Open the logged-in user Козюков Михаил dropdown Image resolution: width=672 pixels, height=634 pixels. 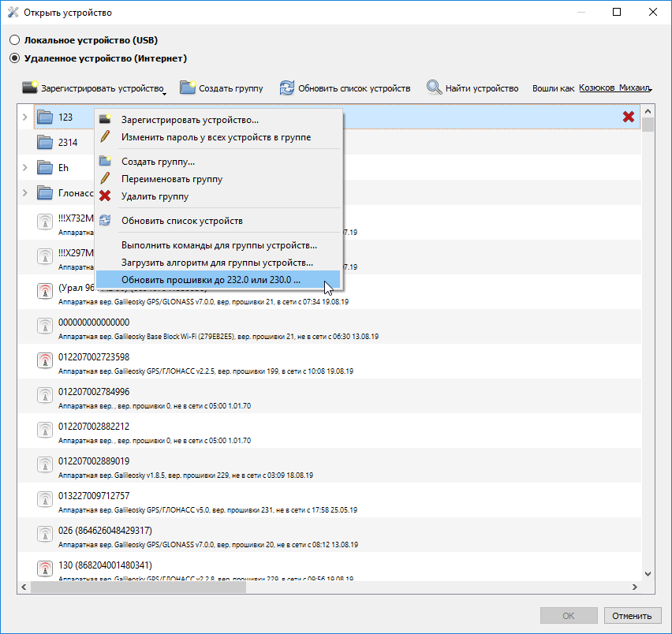pyautogui.click(x=617, y=88)
